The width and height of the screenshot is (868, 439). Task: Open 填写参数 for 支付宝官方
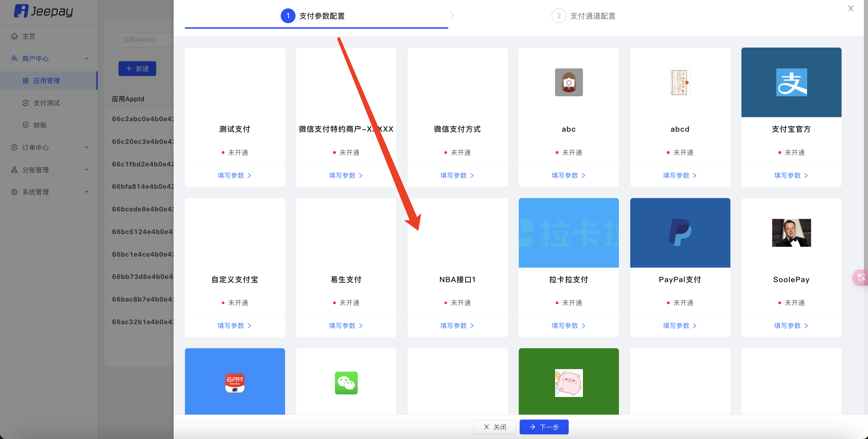[790, 175]
